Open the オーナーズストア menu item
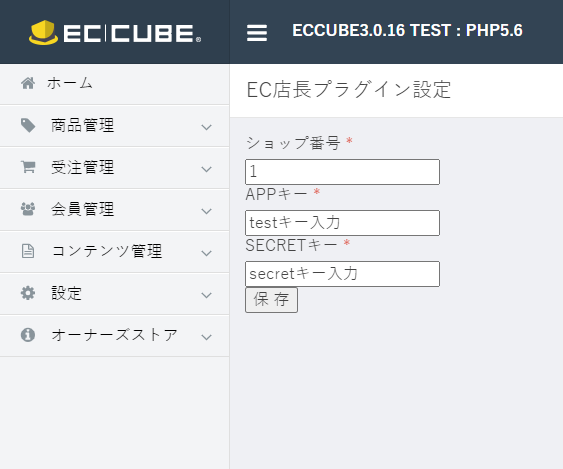Viewport: 563px width, 469px height. pos(115,335)
